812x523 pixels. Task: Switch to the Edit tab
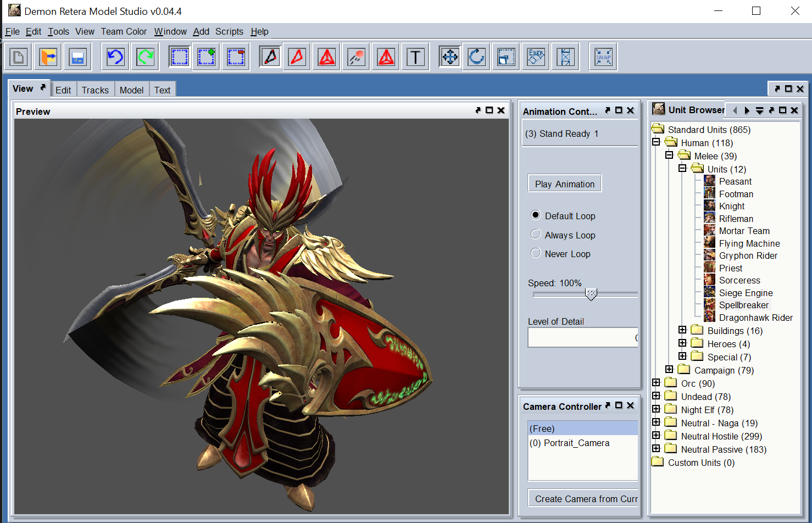pyautogui.click(x=63, y=90)
